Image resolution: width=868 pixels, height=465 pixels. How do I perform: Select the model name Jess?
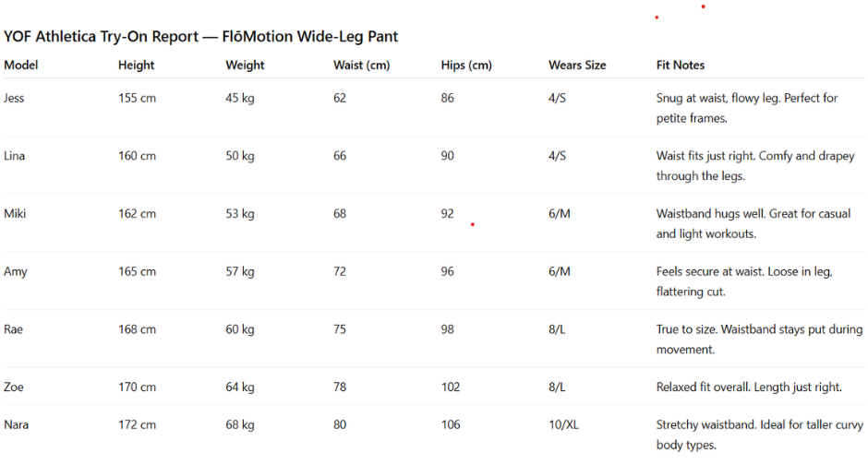[14, 99]
